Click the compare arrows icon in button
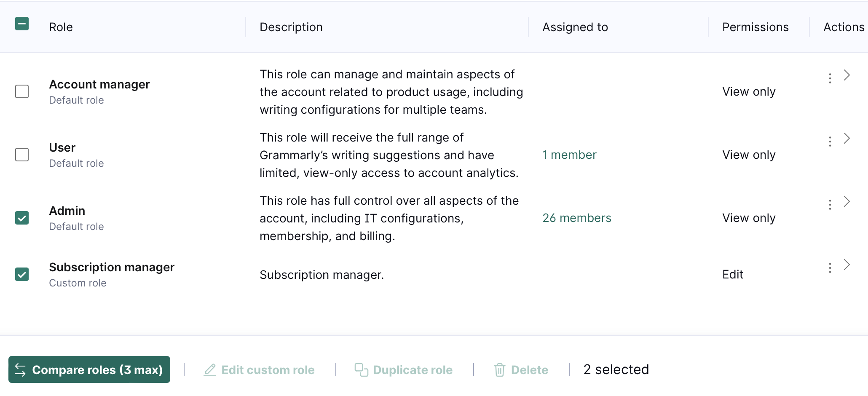 tap(20, 370)
